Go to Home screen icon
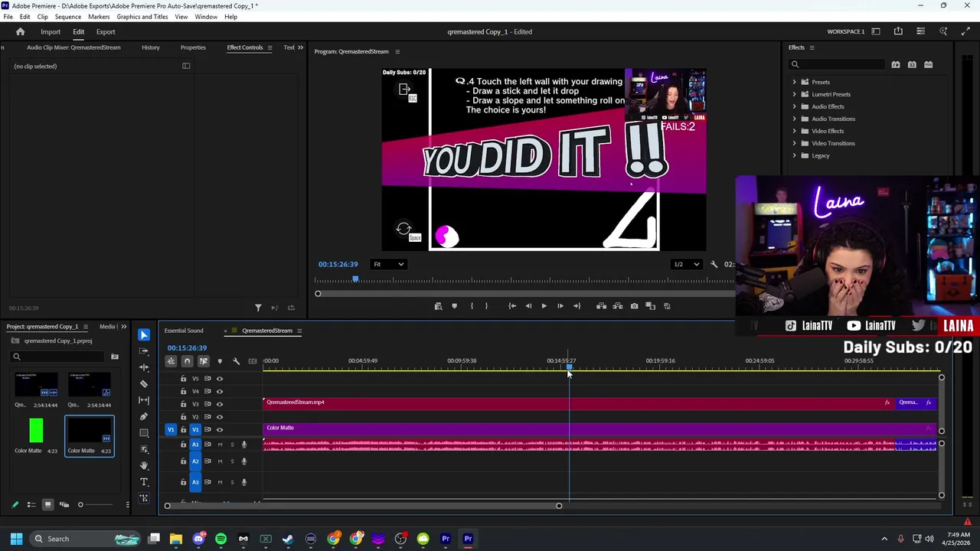The height and width of the screenshot is (551, 980). point(21,32)
